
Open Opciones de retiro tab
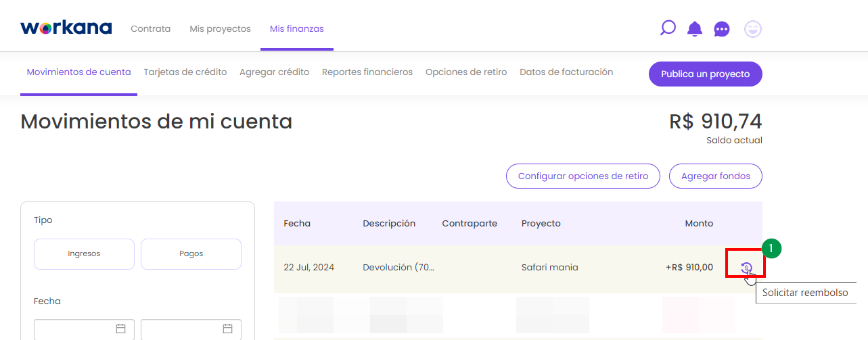[x=465, y=72]
